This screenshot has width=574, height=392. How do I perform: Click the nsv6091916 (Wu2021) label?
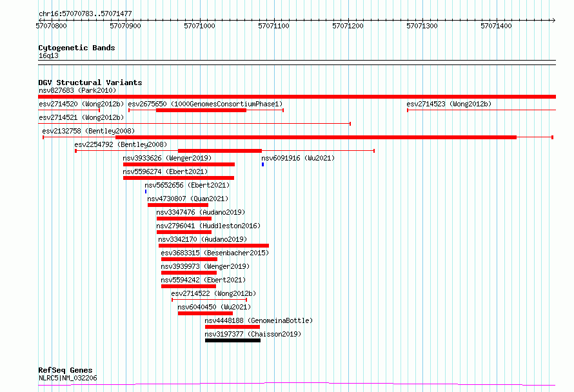point(297,158)
